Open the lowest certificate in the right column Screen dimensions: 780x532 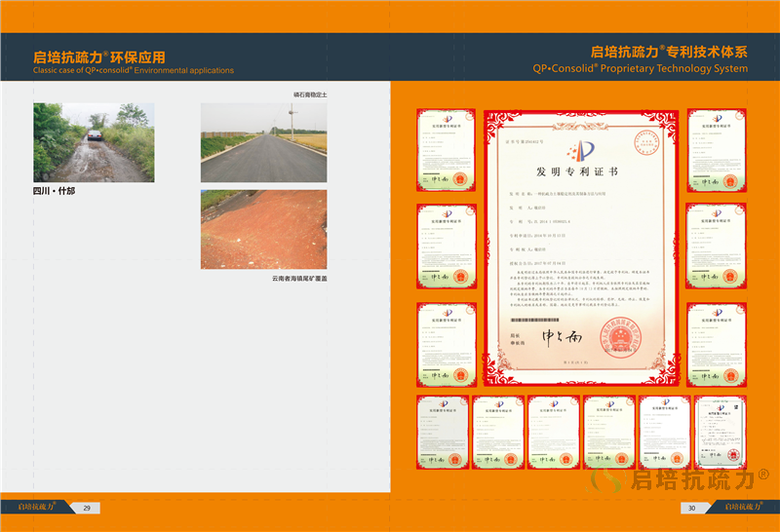point(717,345)
